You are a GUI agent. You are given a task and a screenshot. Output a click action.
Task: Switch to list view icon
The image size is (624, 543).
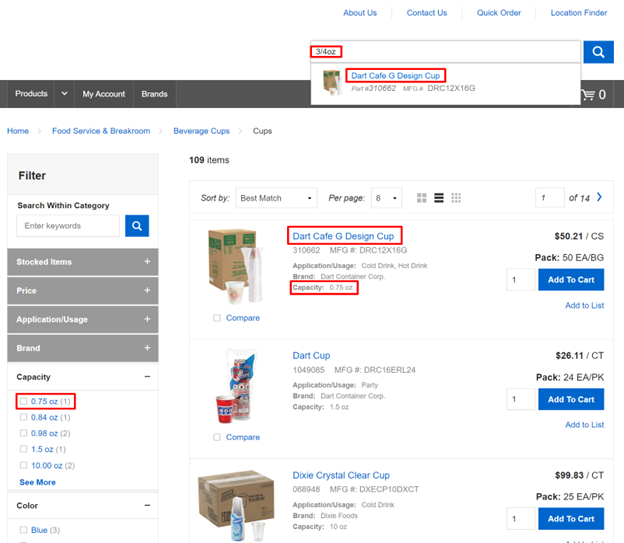(x=439, y=198)
